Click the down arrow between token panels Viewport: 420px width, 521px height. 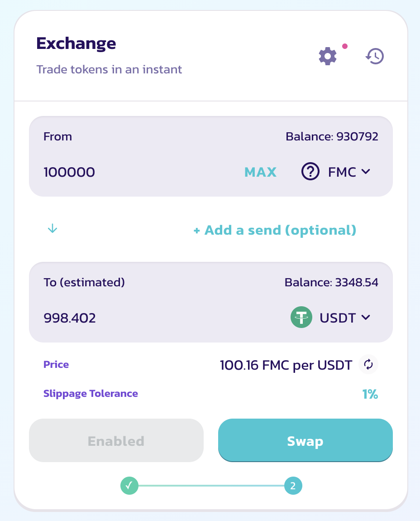[52, 229]
